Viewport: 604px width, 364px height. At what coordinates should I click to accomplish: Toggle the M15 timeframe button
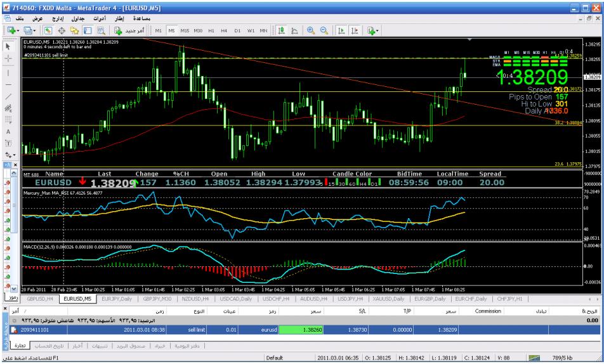coord(184,30)
